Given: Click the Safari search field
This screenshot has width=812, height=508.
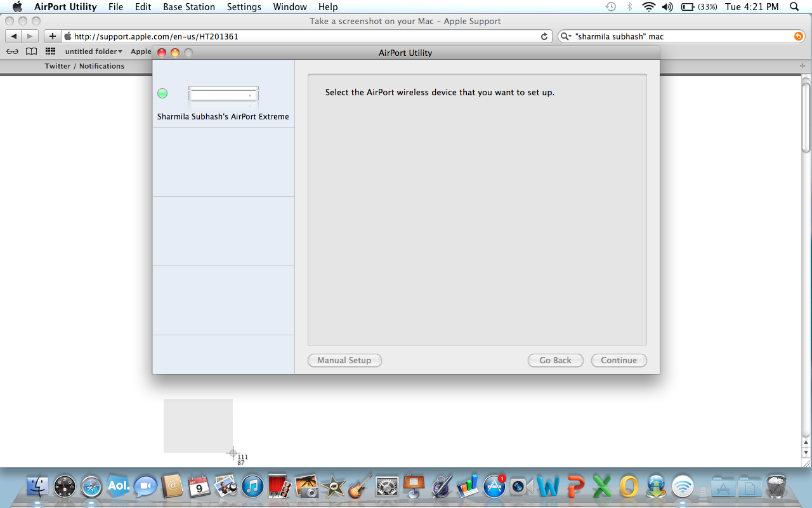Looking at the screenshot, I should (x=680, y=36).
